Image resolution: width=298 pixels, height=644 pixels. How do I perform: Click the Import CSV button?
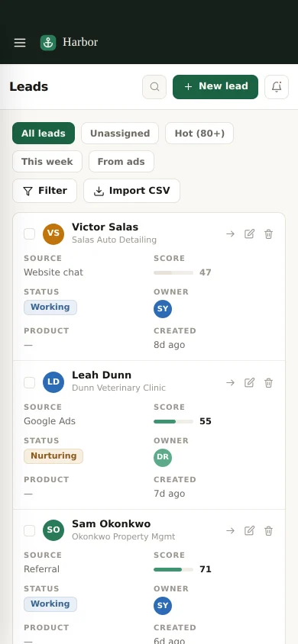pyautogui.click(x=132, y=191)
